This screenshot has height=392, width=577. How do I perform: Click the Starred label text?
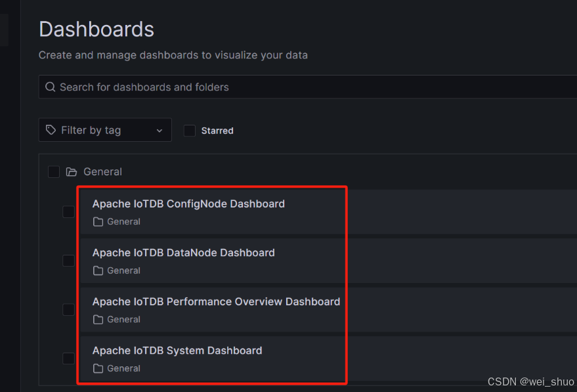pos(217,131)
